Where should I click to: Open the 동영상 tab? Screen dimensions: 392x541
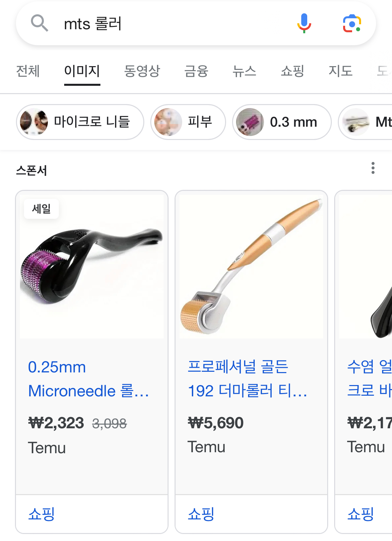pyautogui.click(x=142, y=71)
